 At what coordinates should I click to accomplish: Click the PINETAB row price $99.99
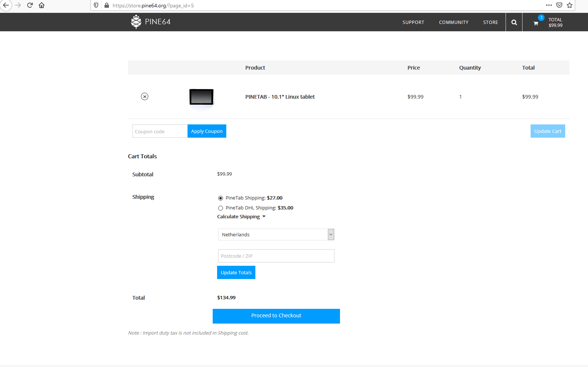(x=415, y=97)
